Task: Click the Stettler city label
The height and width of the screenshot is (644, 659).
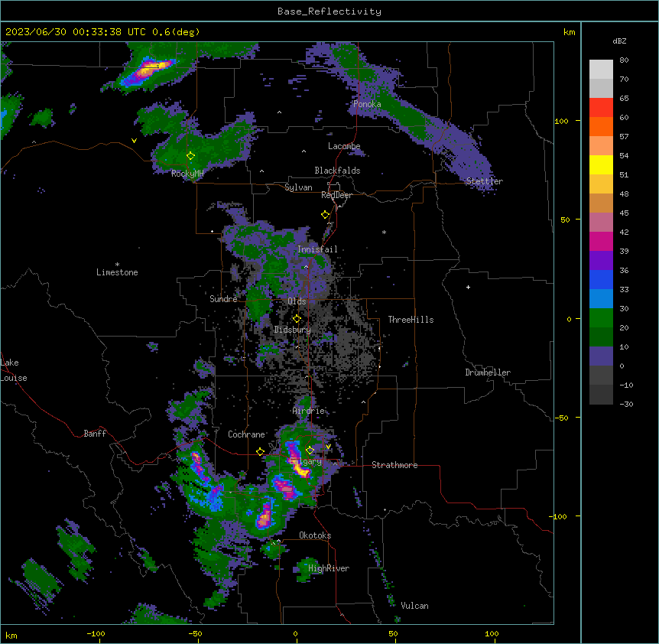Action: 485,181
